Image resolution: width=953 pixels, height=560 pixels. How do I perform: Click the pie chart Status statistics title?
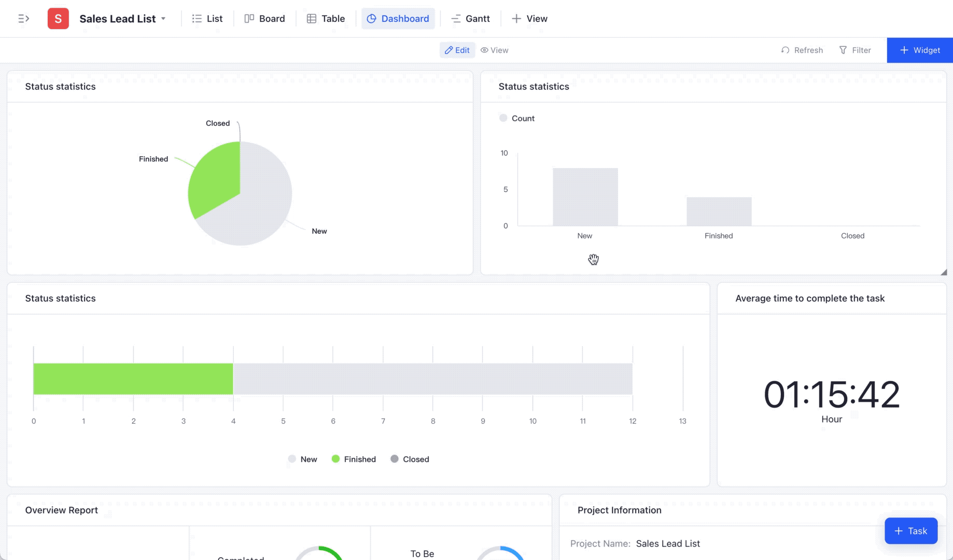coord(60,87)
